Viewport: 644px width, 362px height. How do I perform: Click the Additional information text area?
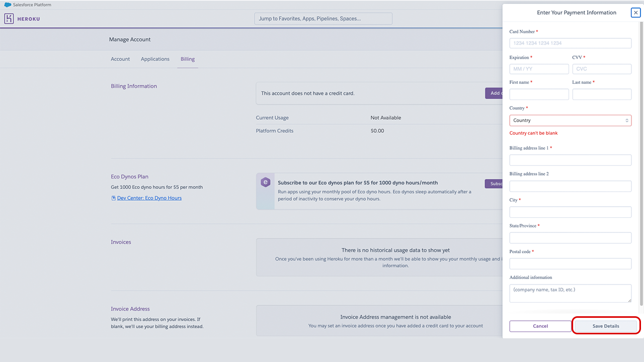click(x=570, y=293)
